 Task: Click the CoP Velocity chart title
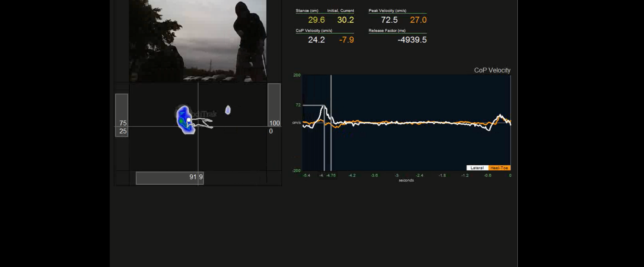[x=492, y=70]
